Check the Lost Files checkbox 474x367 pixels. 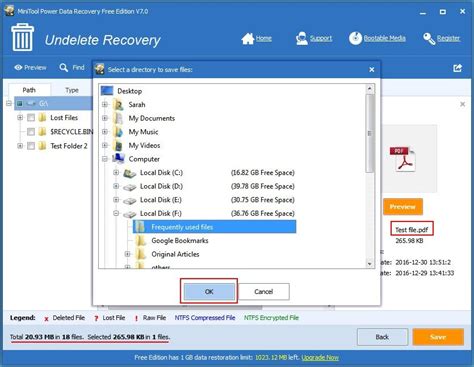click(x=31, y=118)
